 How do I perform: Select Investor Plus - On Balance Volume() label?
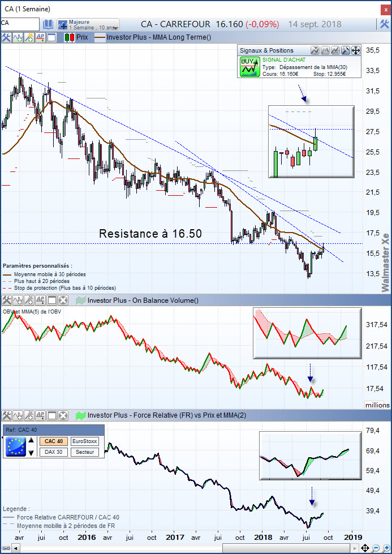click(x=143, y=300)
